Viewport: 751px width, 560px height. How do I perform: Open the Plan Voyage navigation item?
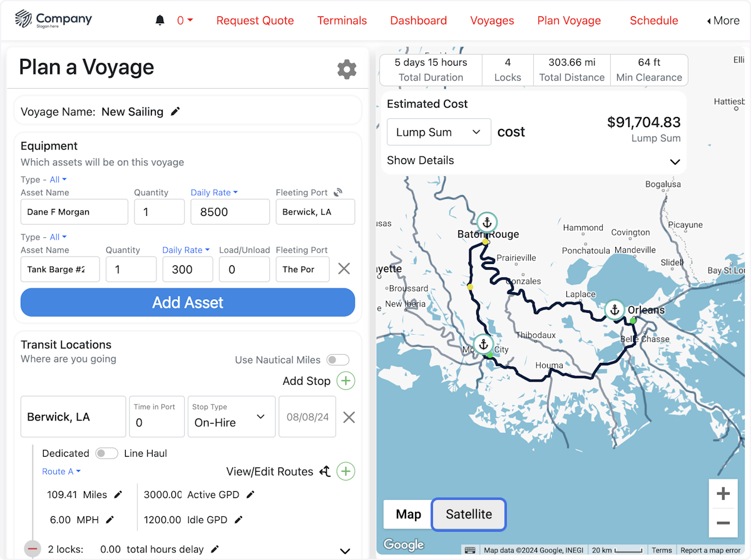(569, 20)
